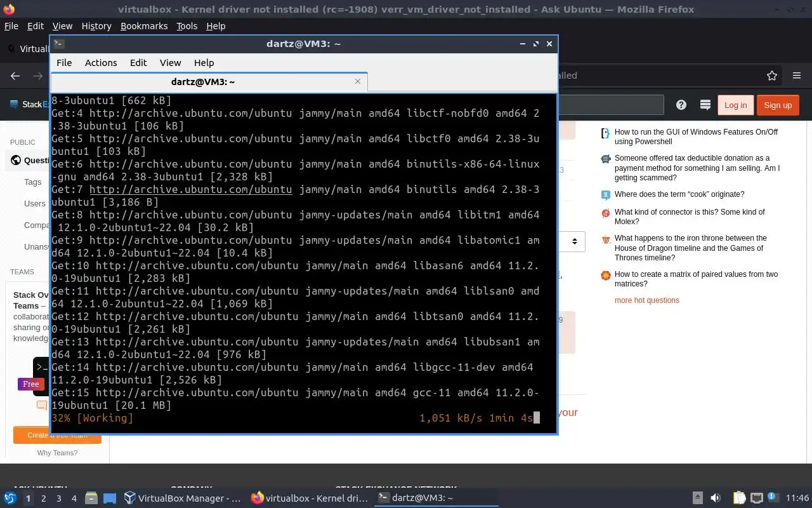Open the Tags link in the left sidebar
The image size is (812, 508).
[32, 182]
